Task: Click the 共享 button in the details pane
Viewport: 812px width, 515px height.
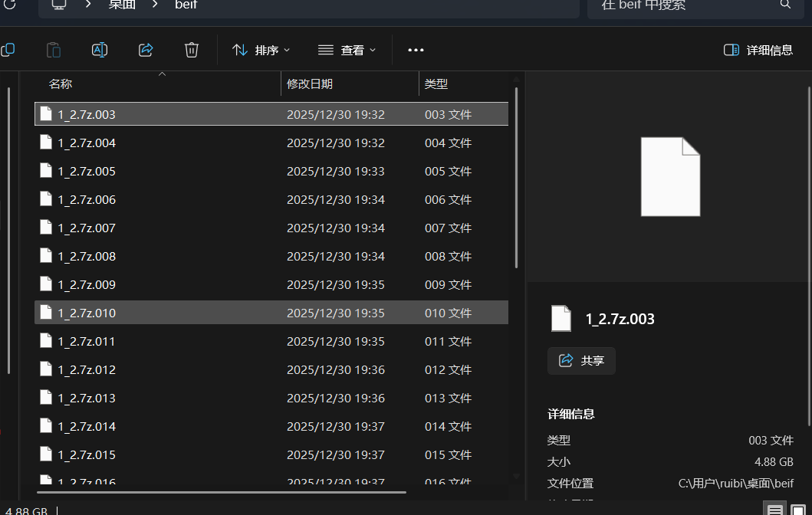Action: click(581, 360)
